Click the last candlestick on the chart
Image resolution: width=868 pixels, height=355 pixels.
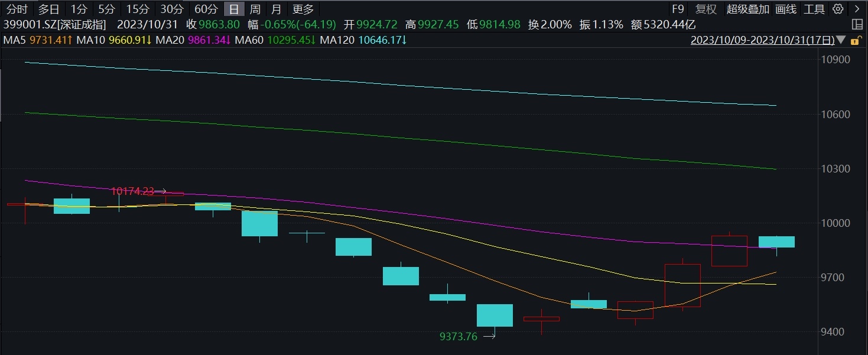pyautogui.click(x=776, y=242)
